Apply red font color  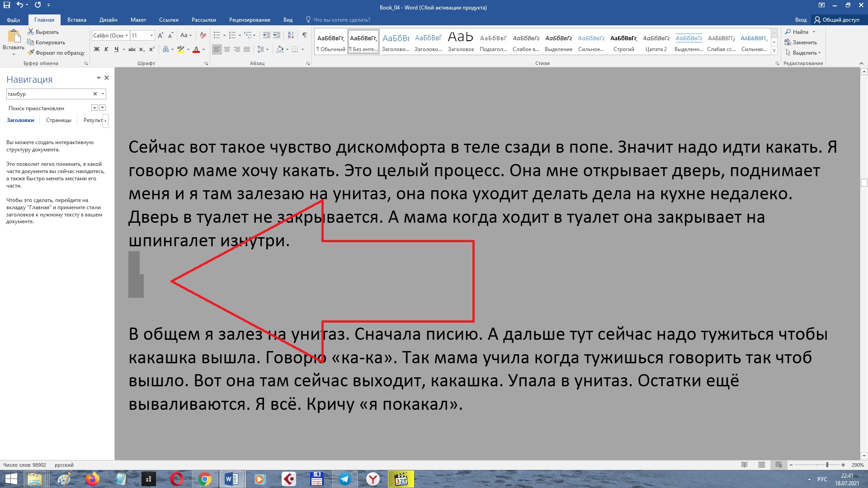pyautogui.click(x=196, y=49)
